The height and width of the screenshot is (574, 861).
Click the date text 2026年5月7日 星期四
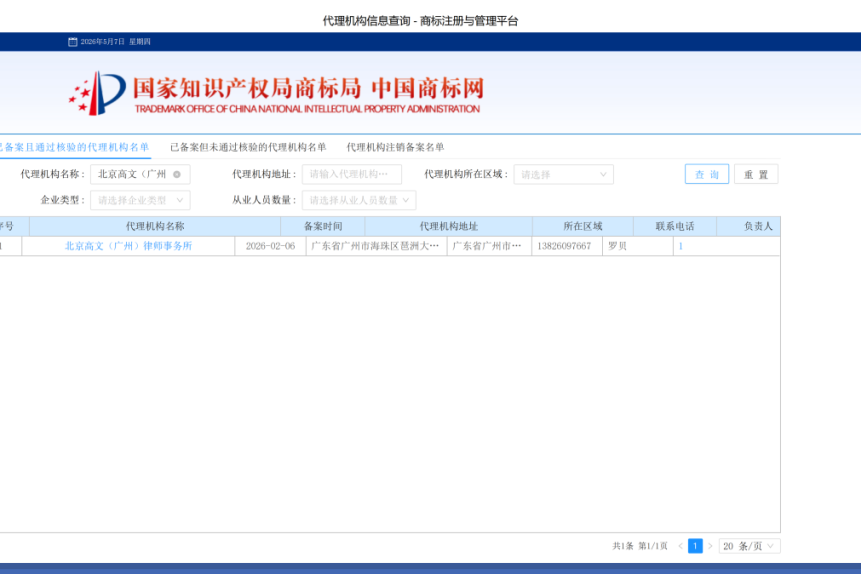click(x=115, y=42)
